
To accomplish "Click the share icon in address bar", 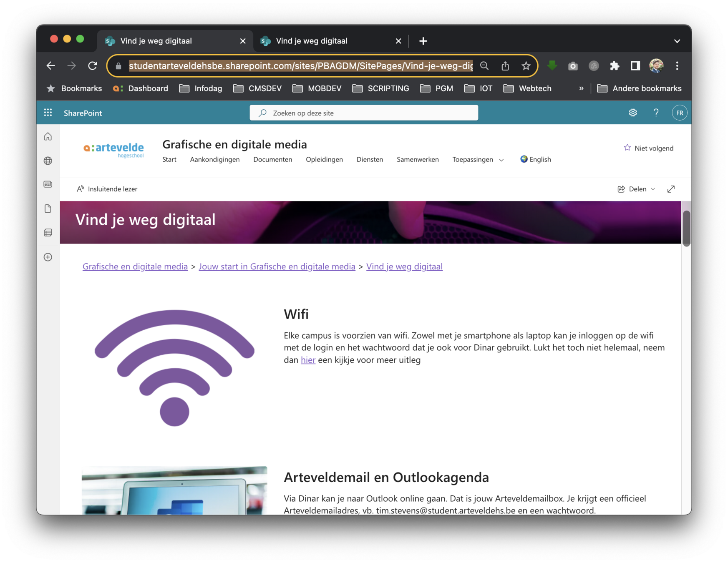I will pyautogui.click(x=505, y=65).
